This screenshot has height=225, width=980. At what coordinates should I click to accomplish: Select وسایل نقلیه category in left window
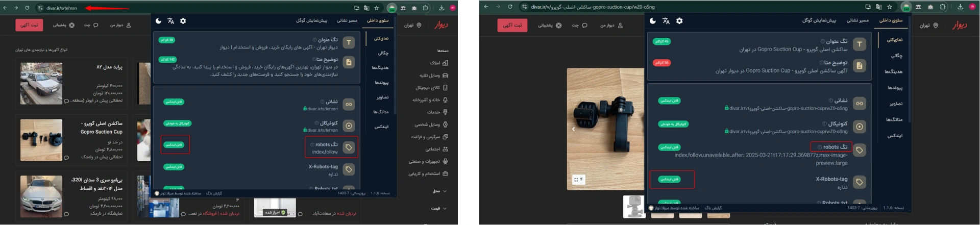tap(434, 75)
